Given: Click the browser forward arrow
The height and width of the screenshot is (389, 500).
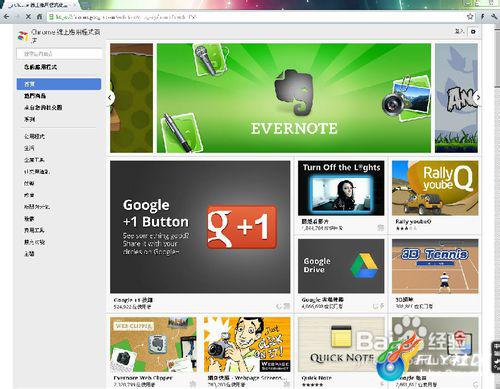Looking at the screenshot, I should [17, 16].
